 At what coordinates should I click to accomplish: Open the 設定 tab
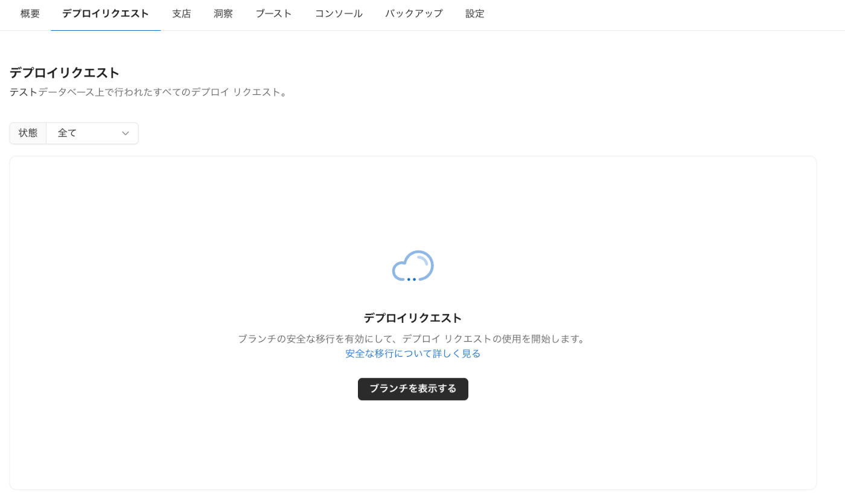(475, 13)
